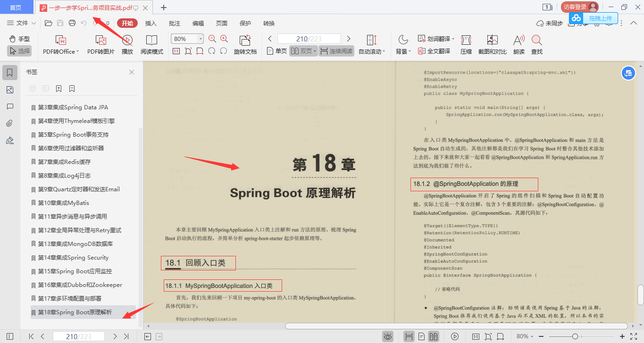Open 截图和对比 screenshot and compare

493,45
